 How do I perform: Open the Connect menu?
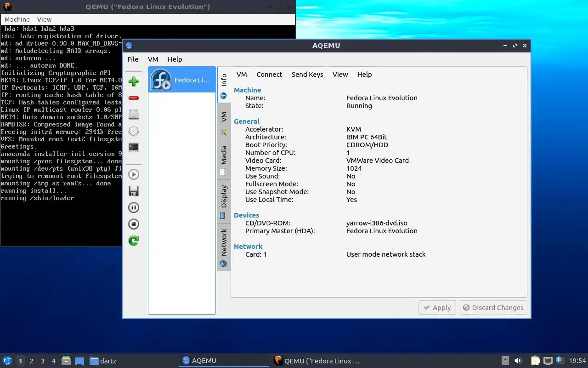pos(269,75)
